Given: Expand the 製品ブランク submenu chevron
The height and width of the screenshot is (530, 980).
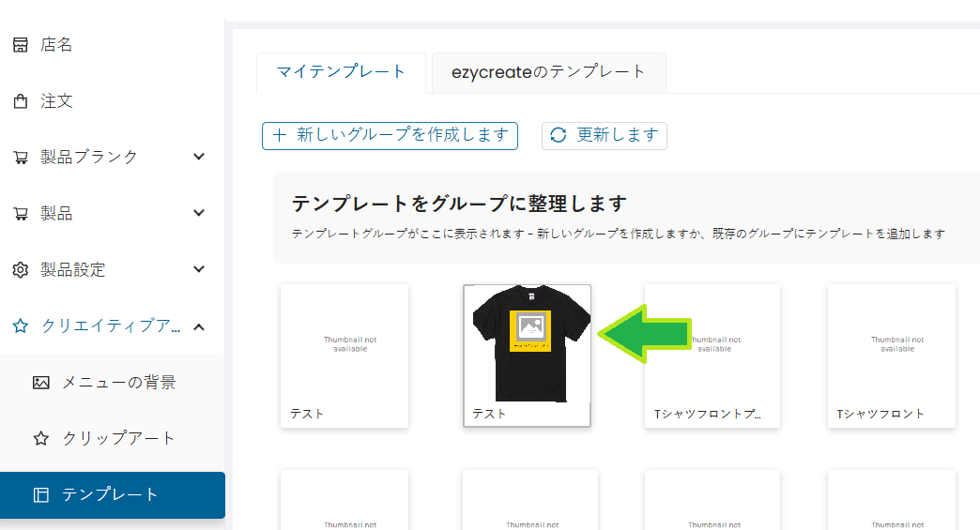Looking at the screenshot, I should [x=199, y=158].
